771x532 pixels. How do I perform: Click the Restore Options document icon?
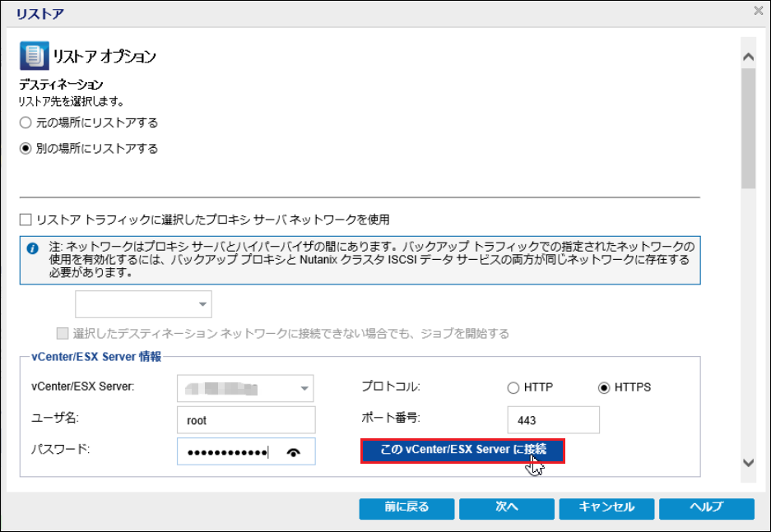coord(33,57)
